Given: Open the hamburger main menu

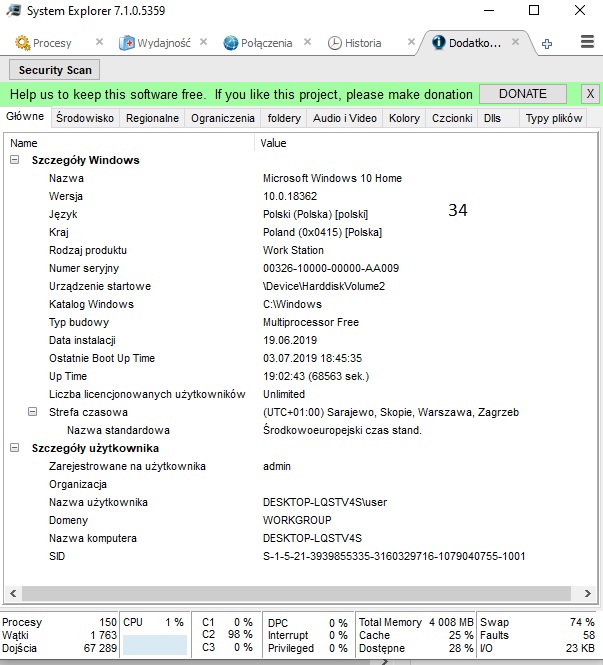Looking at the screenshot, I should 587,42.
